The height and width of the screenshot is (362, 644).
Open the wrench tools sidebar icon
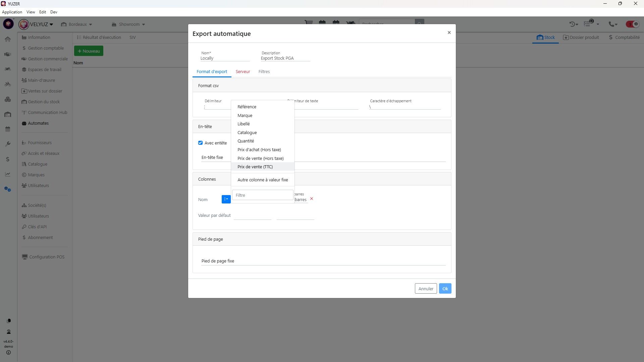[8, 144]
